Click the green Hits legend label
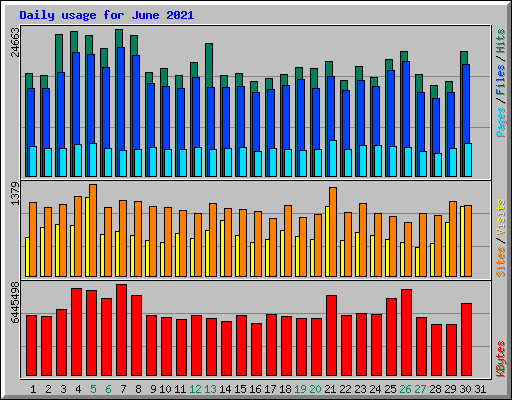The image size is (512, 400). (500, 41)
